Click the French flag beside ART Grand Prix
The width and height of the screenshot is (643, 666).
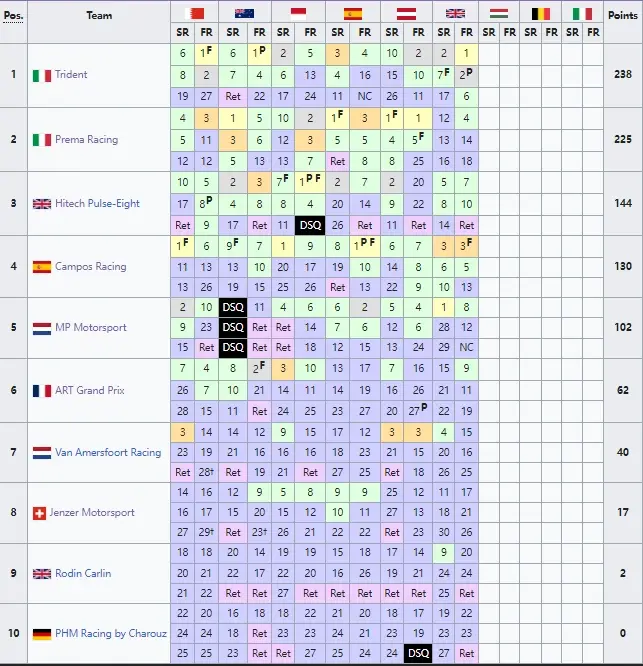(41, 391)
